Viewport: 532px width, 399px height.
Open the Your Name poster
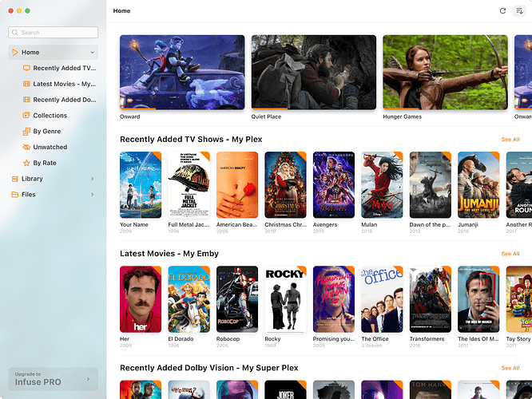point(141,185)
